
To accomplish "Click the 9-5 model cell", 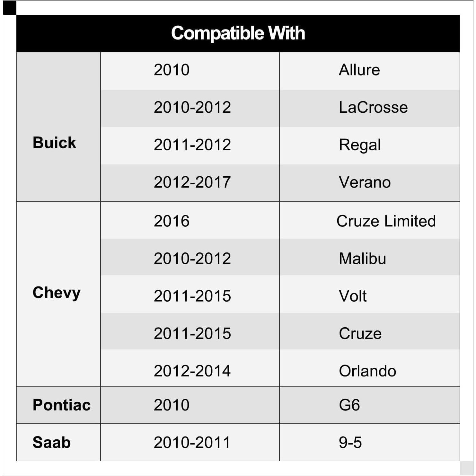I will point(350,442).
